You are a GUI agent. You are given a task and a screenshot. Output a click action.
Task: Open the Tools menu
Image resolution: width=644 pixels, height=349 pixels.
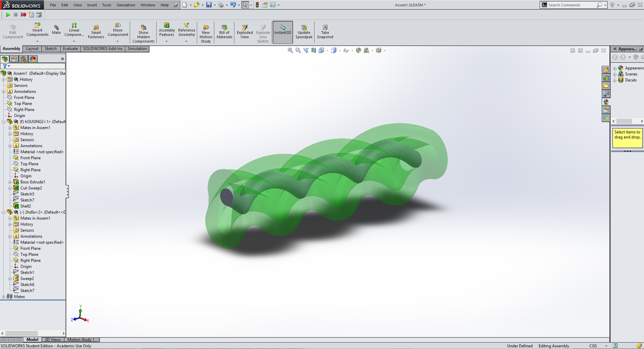point(107,5)
